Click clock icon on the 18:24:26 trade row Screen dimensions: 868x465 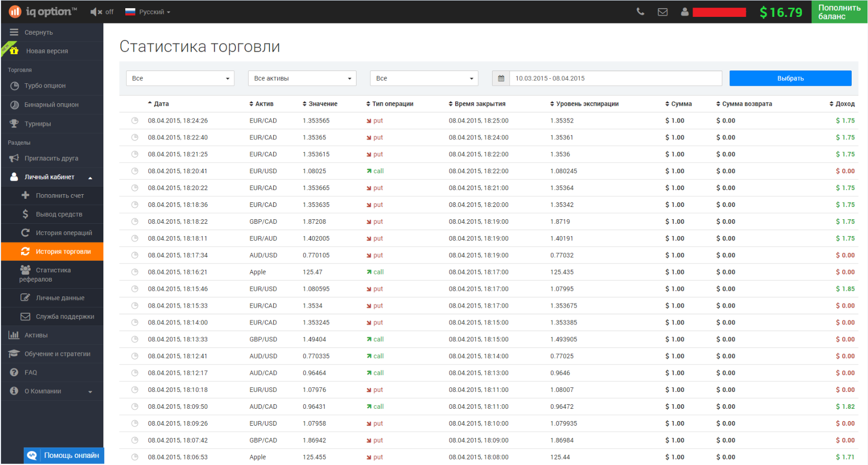pos(135,121)
